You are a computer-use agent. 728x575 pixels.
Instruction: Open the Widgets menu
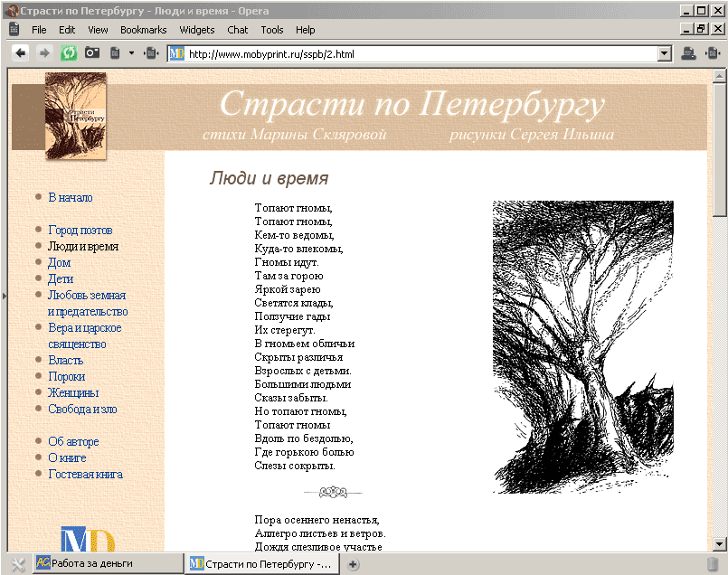pyautogui.click(x=197, y=30)
